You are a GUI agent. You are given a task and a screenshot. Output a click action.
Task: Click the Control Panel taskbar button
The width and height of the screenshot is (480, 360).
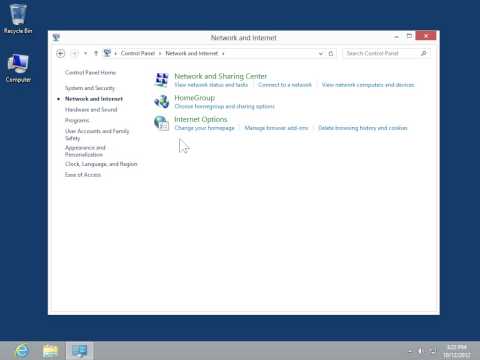point(80,351)
